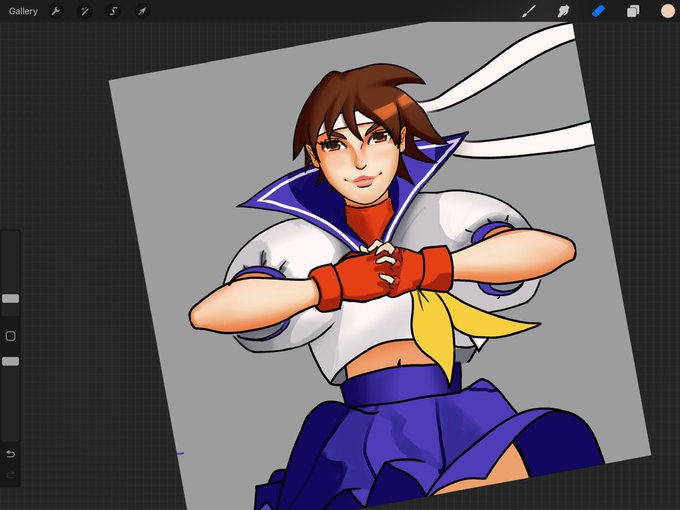
Task: Select the Eraser tool
Action: [598, 11]
